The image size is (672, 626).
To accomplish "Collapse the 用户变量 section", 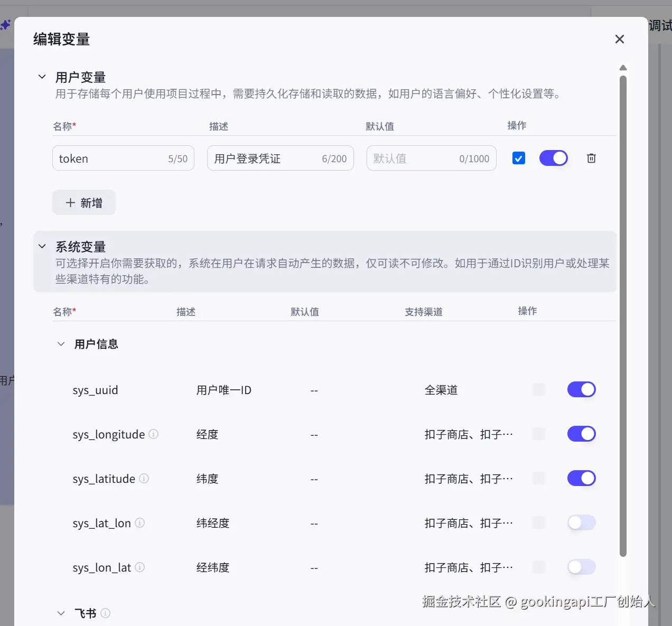I will (x=42, y=77).
